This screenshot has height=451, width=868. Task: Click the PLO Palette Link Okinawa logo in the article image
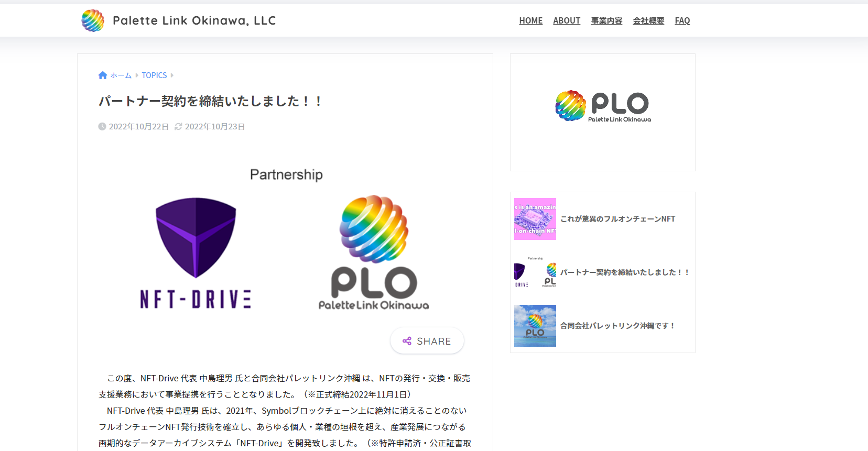point(374,252)
